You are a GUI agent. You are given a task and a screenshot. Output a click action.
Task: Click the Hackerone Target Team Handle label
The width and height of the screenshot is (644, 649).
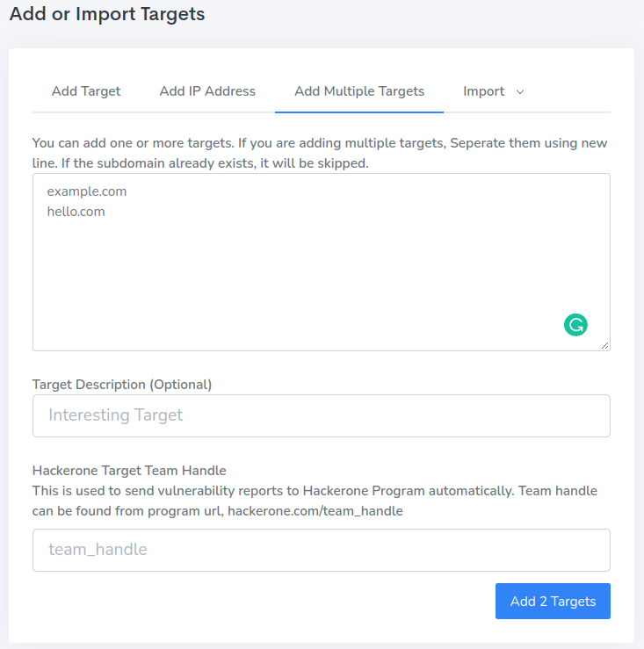click(x=129, y=471)
